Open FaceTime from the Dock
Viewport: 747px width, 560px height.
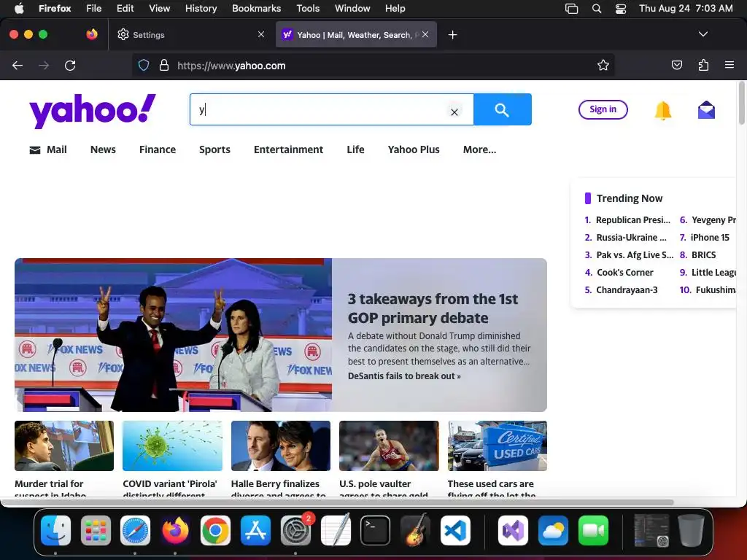point(593,531)
